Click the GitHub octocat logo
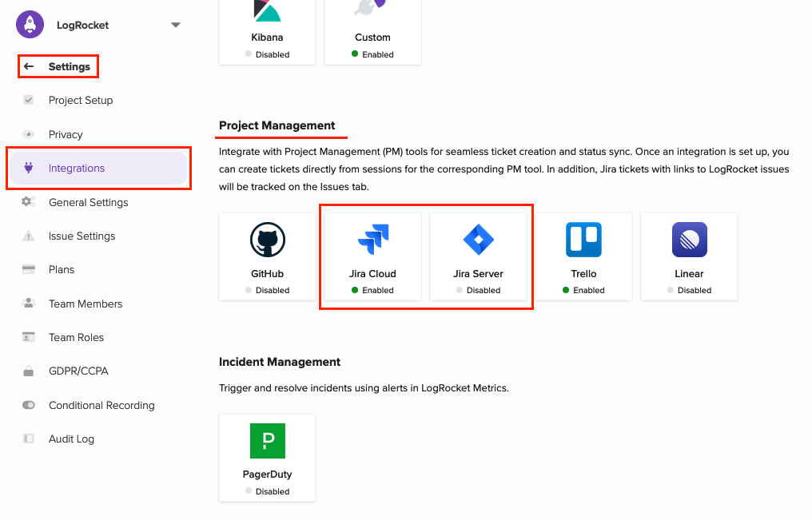This screenshot has width=812, height=520. coord(267,240)
